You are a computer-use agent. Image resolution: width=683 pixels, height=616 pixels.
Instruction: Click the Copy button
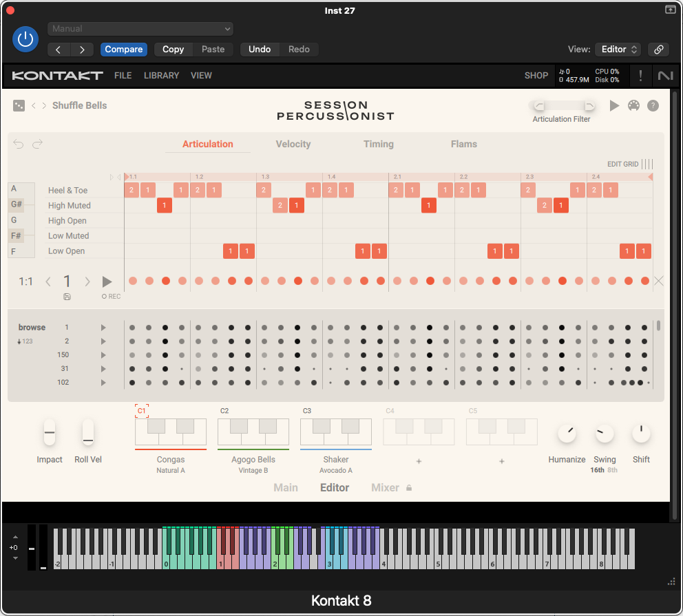[173, 50]
